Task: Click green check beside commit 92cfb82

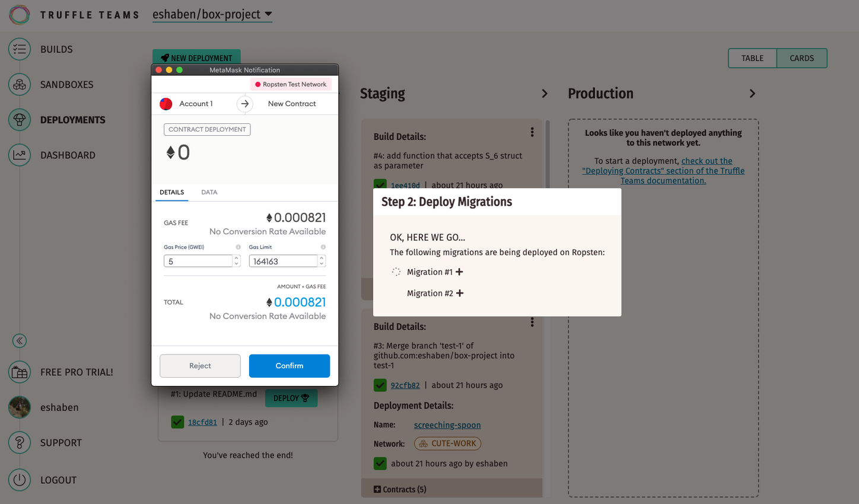Action: [380, 385]
